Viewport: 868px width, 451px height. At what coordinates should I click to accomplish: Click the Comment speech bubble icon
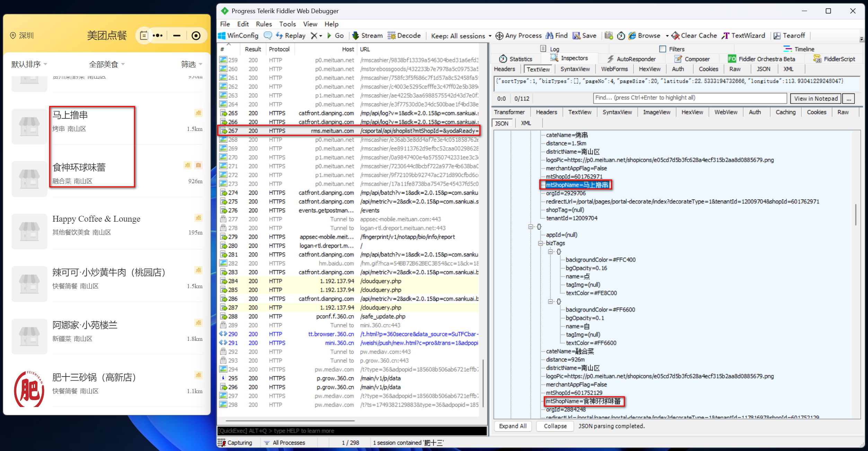click(x=268, y=36)
